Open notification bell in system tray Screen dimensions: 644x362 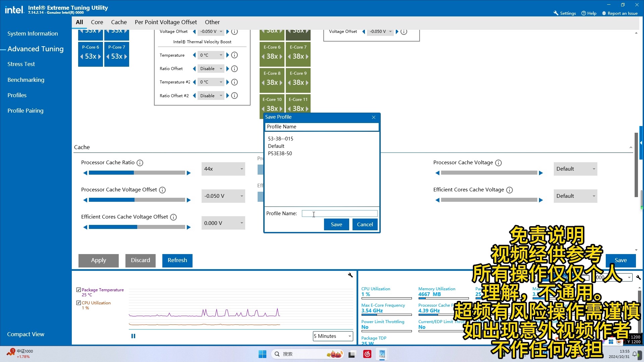(635, 354)
